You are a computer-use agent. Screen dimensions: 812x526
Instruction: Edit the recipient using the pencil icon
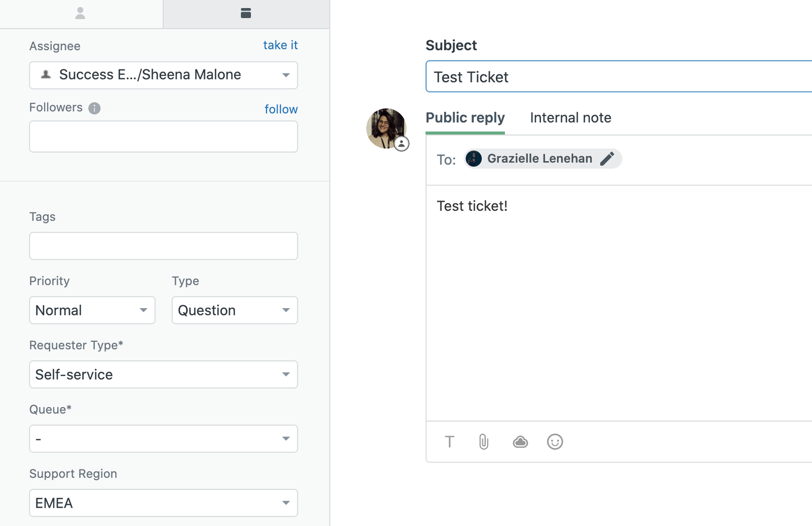point(607,158)
